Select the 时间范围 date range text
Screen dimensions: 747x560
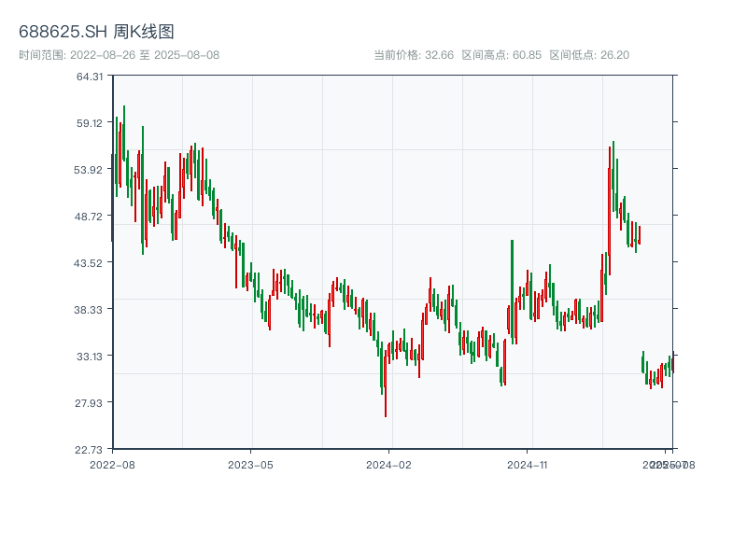pyautogui.click(x=119, y=55)
